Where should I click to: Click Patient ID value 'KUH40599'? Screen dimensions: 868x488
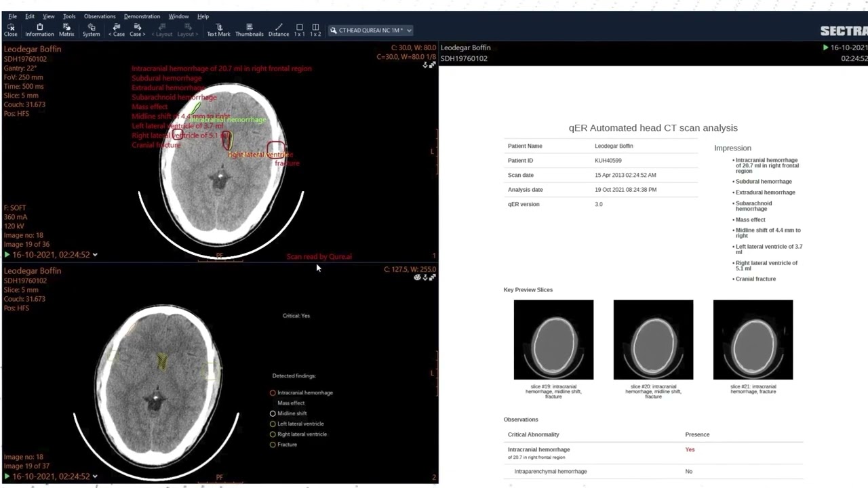608,161
